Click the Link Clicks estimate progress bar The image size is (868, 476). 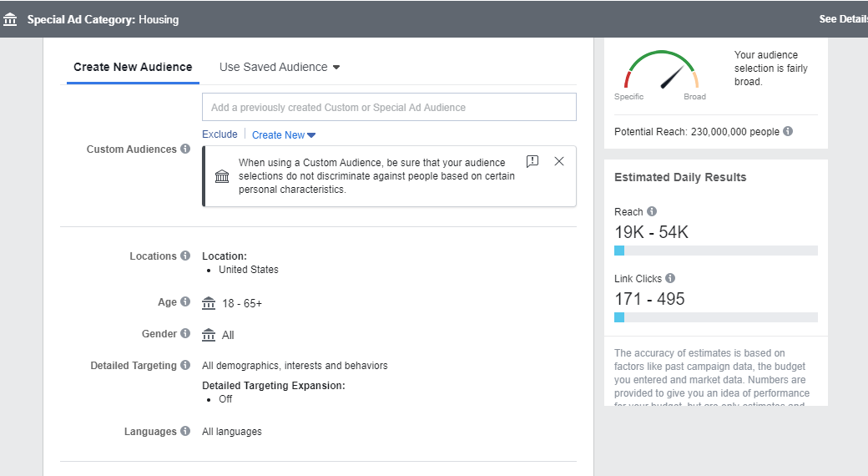[x=716, y=317]
